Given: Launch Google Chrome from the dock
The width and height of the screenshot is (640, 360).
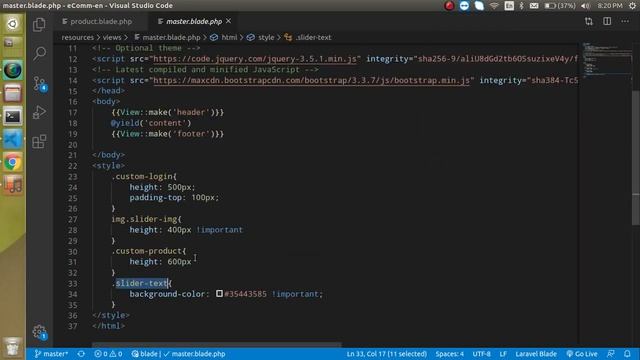Looking at the screenshot, I should coord(13,162).
